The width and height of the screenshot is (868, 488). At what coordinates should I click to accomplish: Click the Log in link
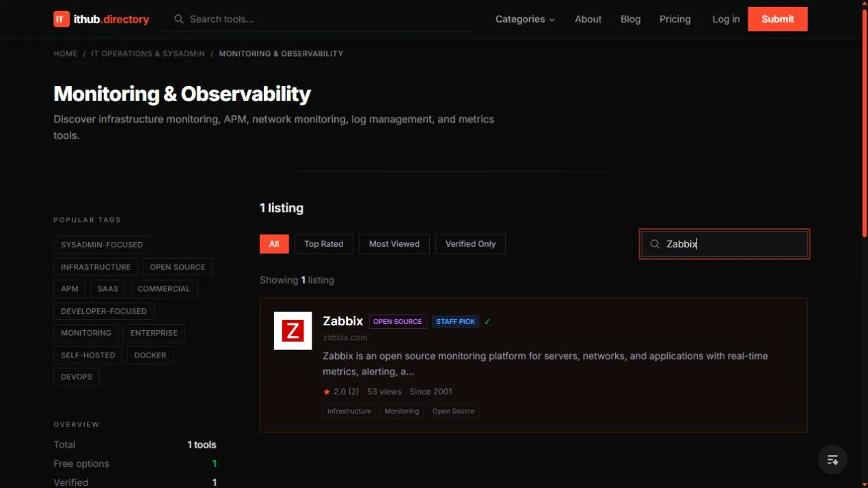[726, 19]
